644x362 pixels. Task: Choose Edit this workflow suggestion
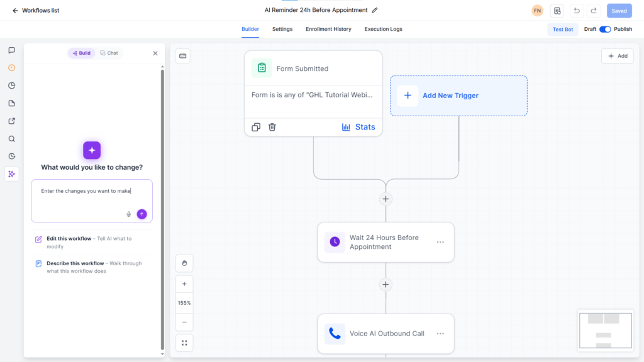[x=92, y=243]
